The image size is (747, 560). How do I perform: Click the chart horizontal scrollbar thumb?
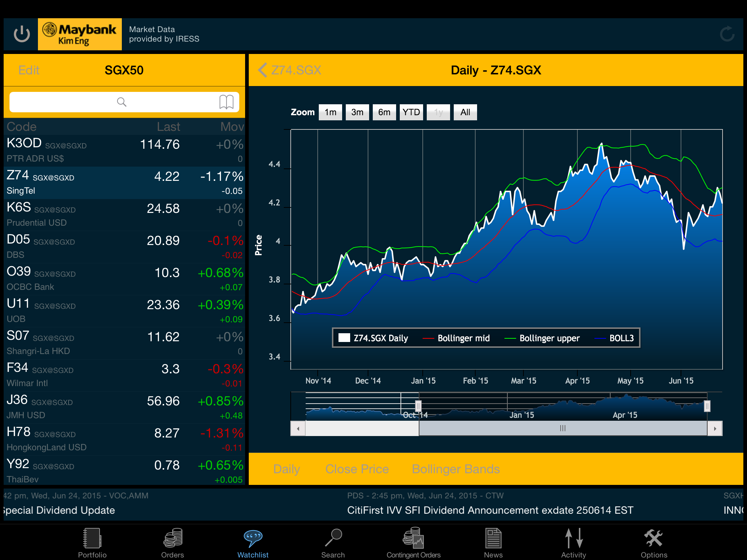pos(563,428)
